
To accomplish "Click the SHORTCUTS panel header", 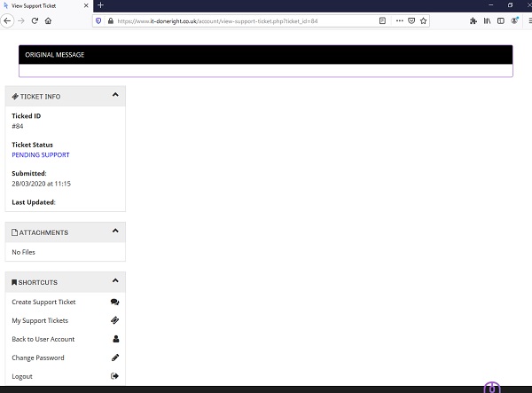I will coord(65,282).
